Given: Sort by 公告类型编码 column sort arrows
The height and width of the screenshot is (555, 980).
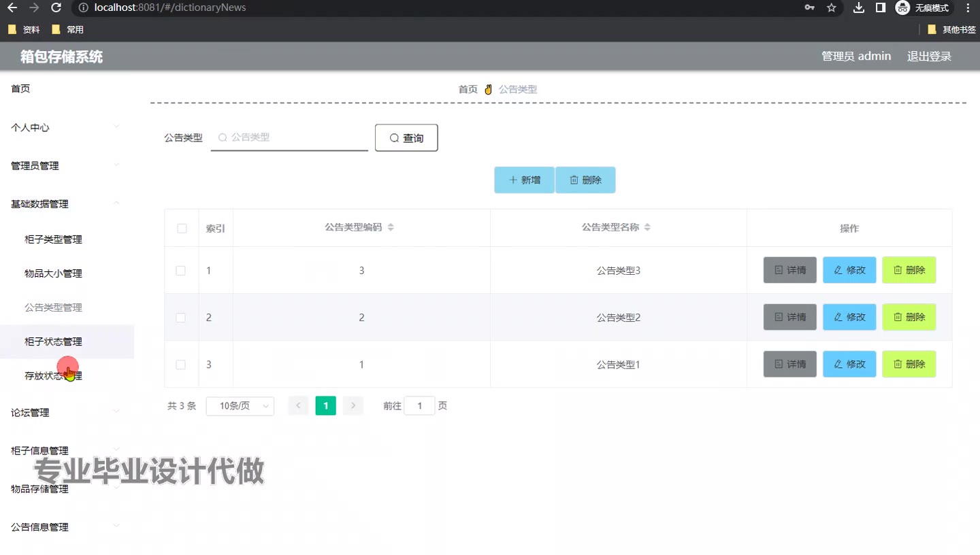Looking at the screenshot, I should click(x=391, y=228).
